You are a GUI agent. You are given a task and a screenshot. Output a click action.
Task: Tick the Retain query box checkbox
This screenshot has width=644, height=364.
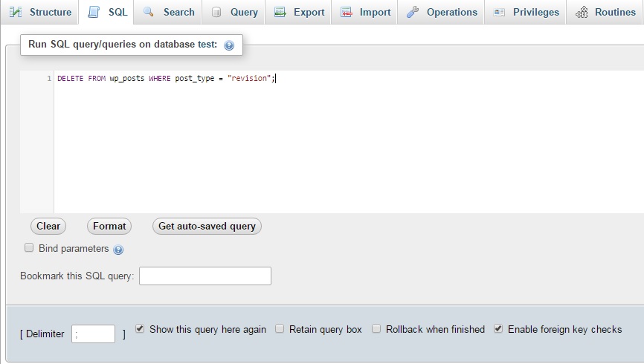(280, 328)
